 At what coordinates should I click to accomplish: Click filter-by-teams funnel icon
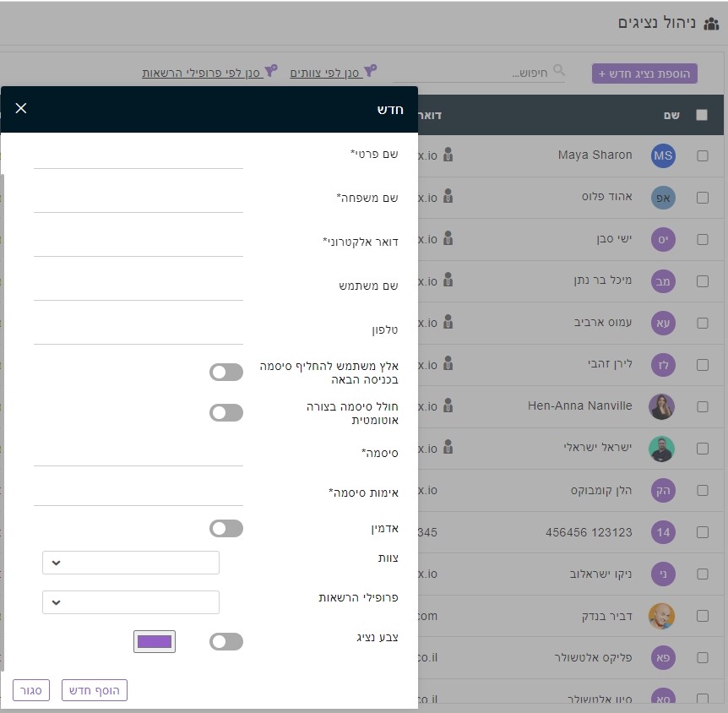[370, 71]
